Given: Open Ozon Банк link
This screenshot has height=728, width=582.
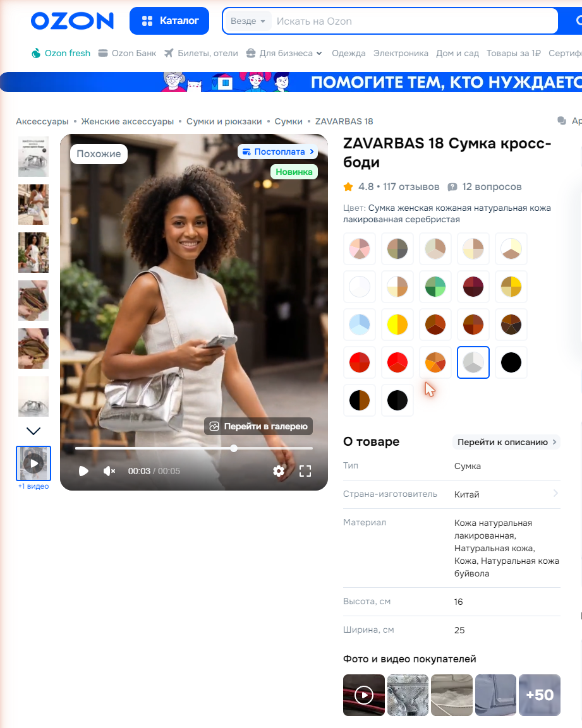Looking at the screenshot, I should [x=128, y=54].
